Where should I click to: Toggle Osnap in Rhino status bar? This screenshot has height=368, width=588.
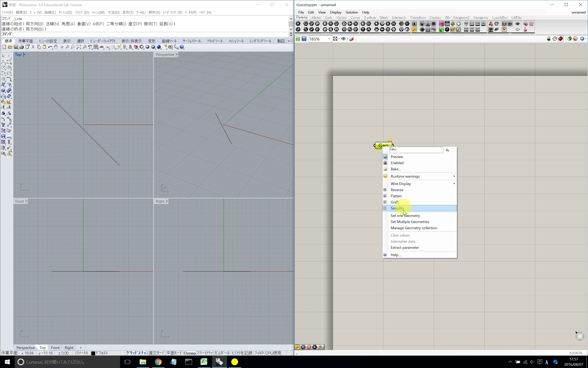click(x=189, y=353)
